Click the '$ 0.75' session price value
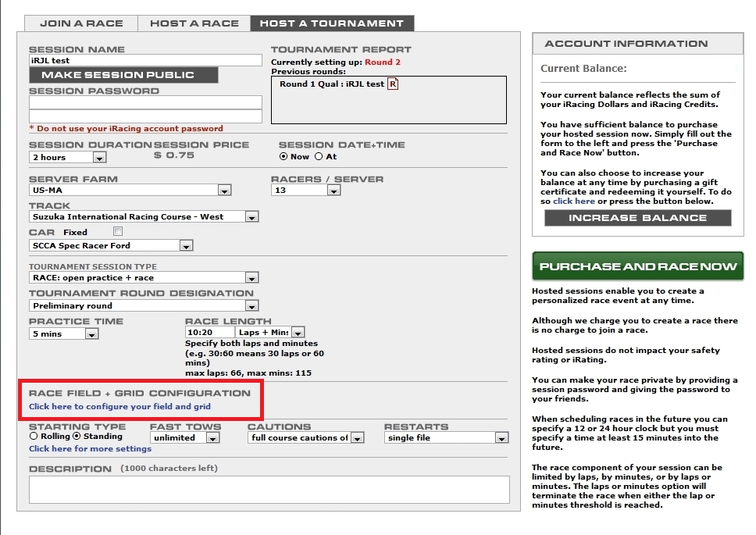The width and height of the screenshot is (756, 535). coord(174,155)
